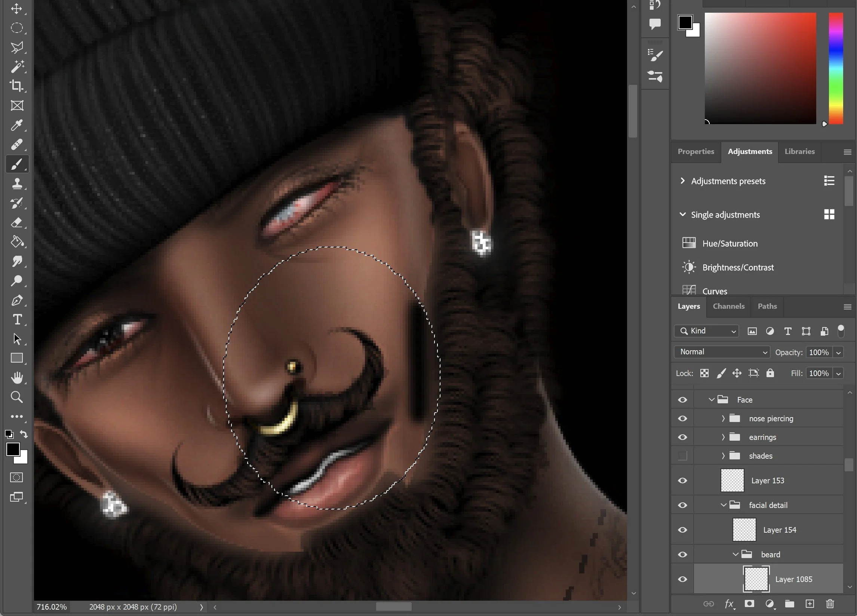Show the shades group visibility
This screenshot has width=857, height=616.
tap(682, 456)
